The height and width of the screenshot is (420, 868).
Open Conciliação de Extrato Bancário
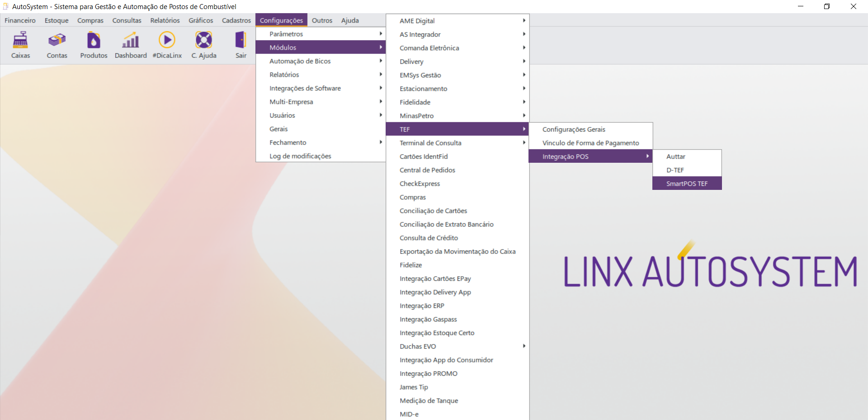click(458, 224)
